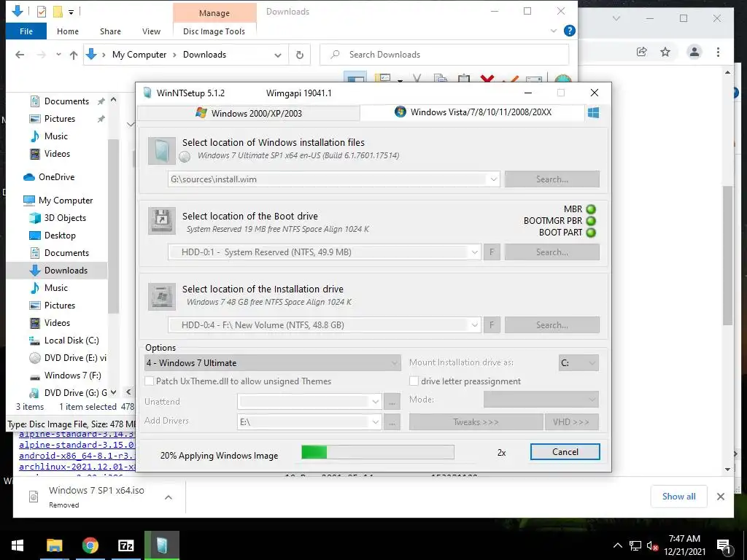Browse for Unattend file with ellipsis button
The image size is (747, 560).
392,402
